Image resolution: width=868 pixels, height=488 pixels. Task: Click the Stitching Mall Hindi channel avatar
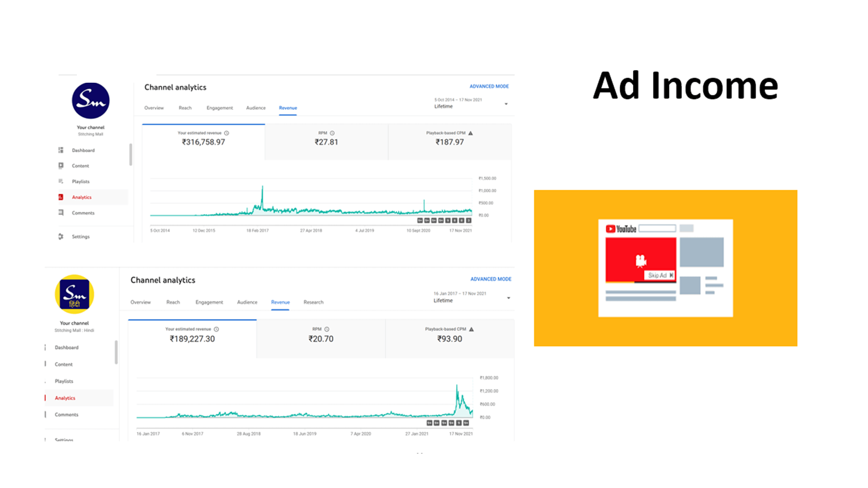pyautogui.click(x=75, y=294)
